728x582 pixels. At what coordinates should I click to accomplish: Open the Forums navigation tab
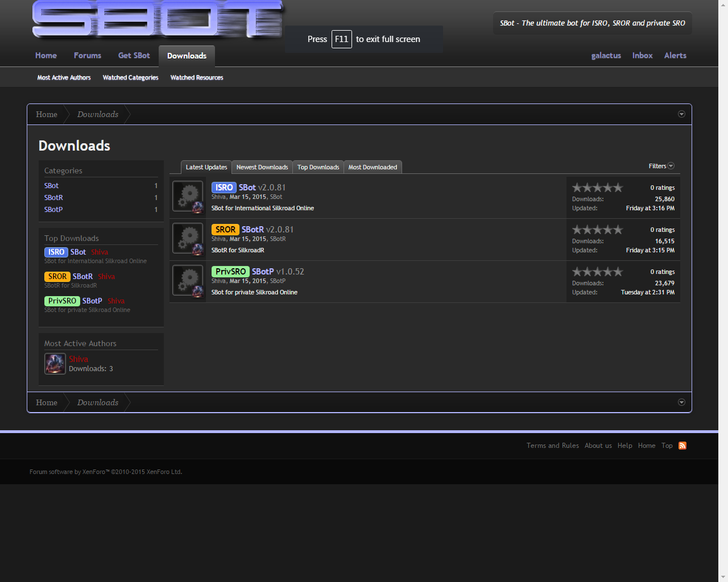click(88, 56)
